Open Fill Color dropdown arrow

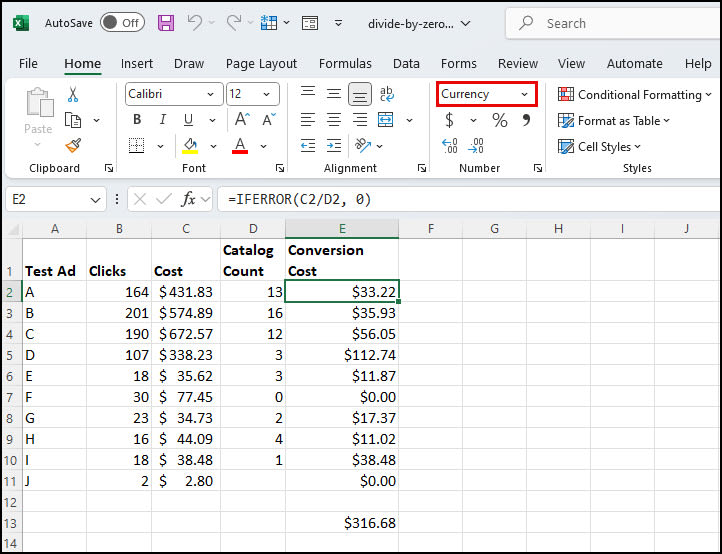(x=213, y=146)
